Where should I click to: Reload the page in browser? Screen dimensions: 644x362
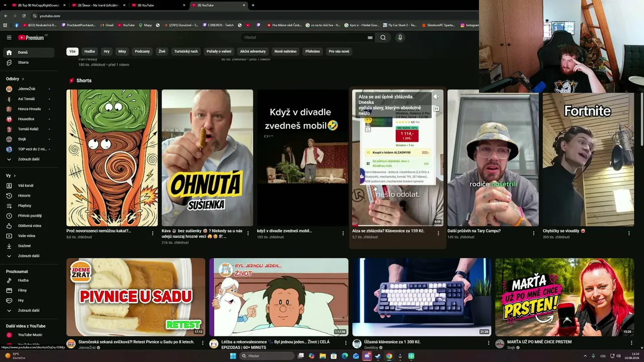click(24, 16)
